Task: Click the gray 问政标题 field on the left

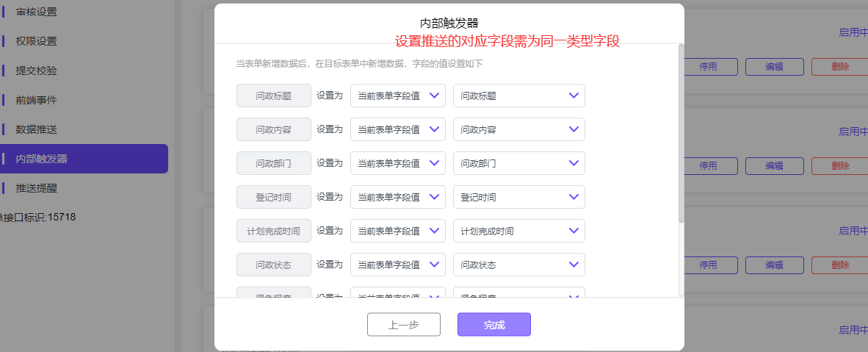Action: [x=273, y=96]
